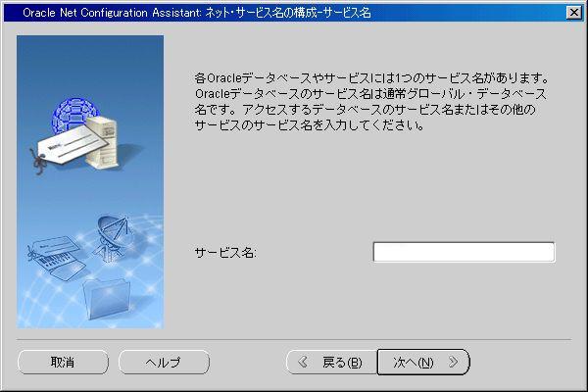
Task: Click the 戻る(B) back button
Action: tap(331, 362)
